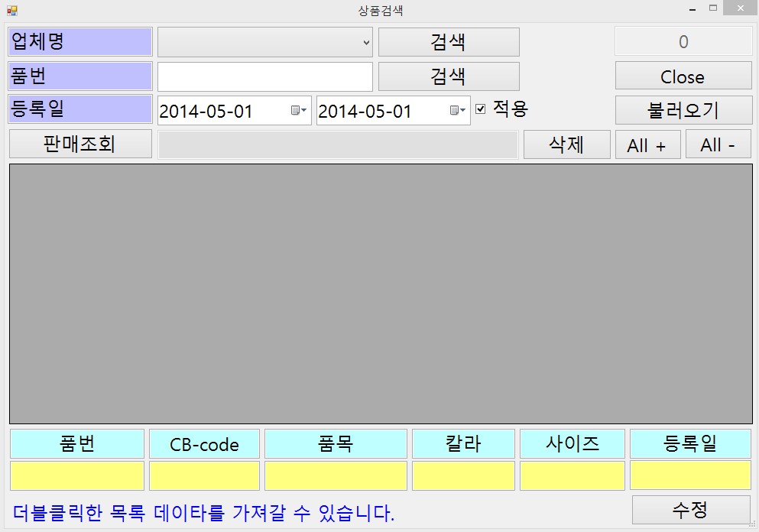Image resolution: width=759 pixels, height=532 pixels.
Task: Click the yellow field under 등록일 header
Action: pyautogui.click(x=690, y=475)
